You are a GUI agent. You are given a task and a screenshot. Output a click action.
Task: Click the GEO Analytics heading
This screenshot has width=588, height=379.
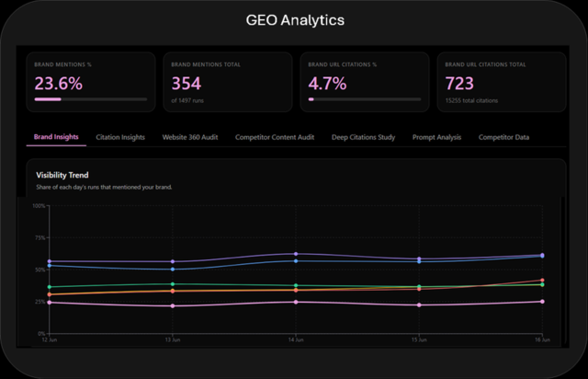295,20
